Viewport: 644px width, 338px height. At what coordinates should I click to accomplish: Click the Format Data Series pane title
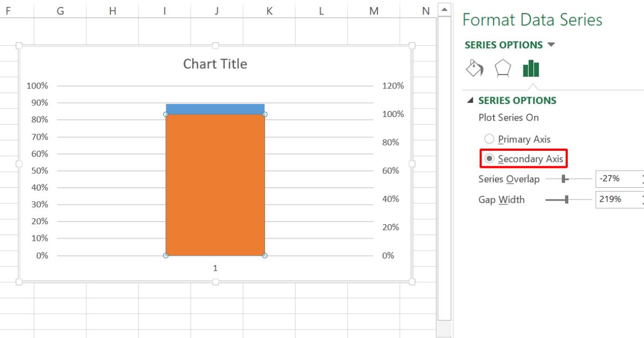point(534,19)
